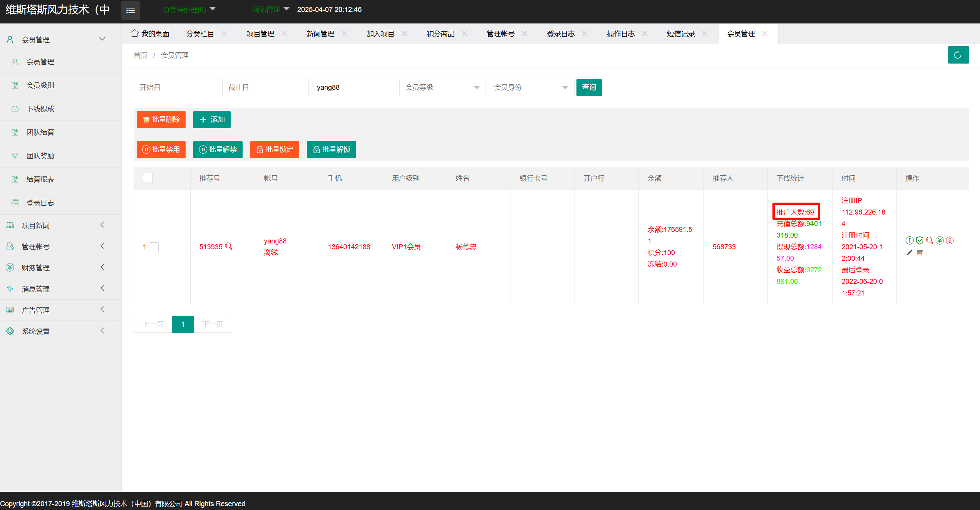Open 会员级别 in the sidebar
The width and height of the screenshot is (980, 510).
61,85
